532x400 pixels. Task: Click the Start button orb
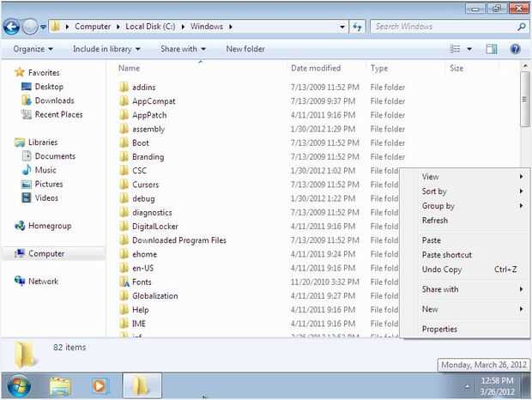(x=19, y=385)
